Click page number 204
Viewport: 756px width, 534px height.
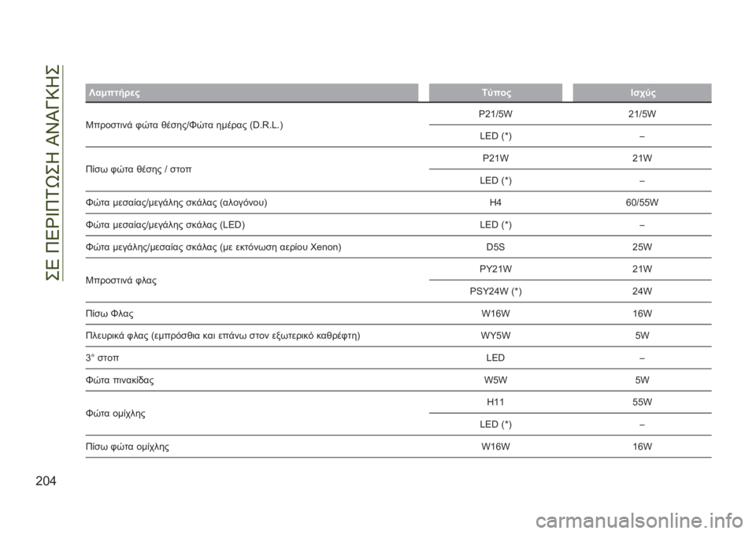46,481
